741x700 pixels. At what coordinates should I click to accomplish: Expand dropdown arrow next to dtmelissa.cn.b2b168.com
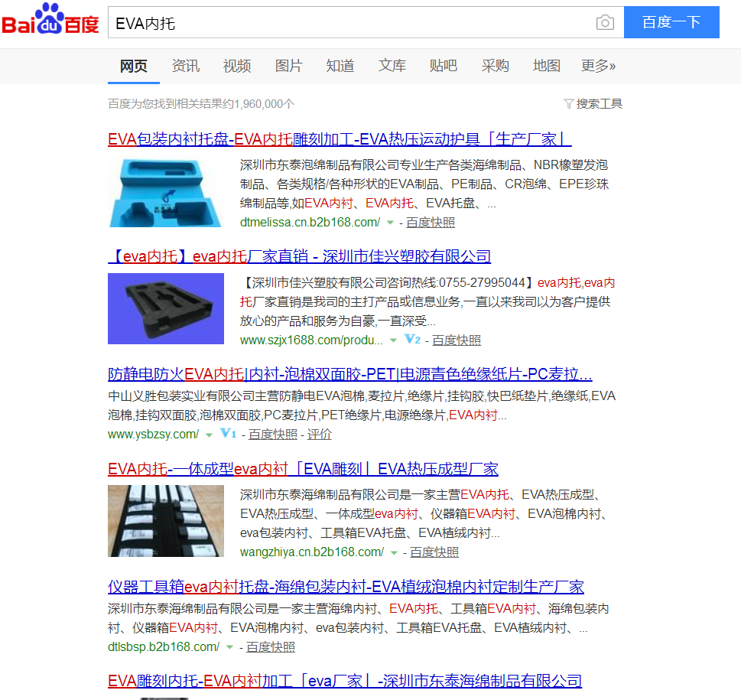(x=390, y=223)
